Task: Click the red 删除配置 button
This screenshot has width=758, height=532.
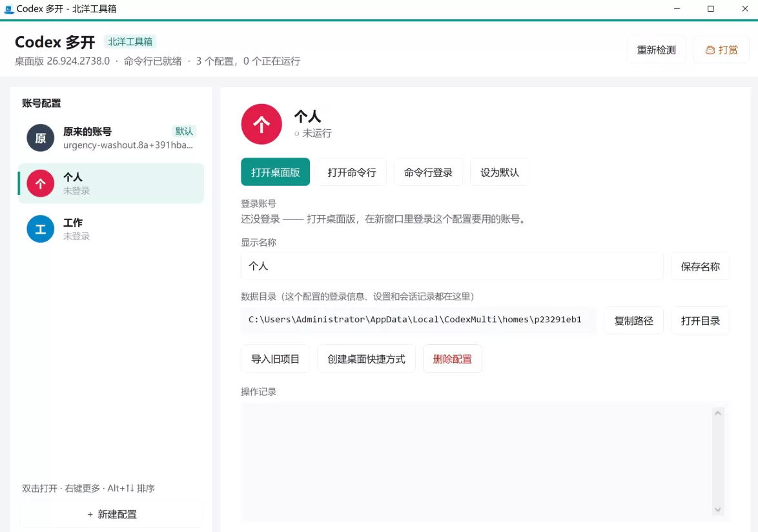Action: 452,358
